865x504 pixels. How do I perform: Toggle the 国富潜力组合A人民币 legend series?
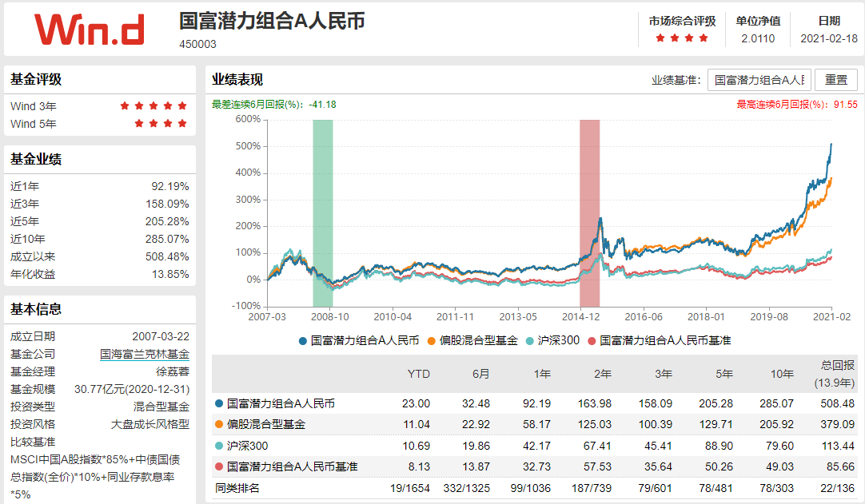tap(359, 341)
